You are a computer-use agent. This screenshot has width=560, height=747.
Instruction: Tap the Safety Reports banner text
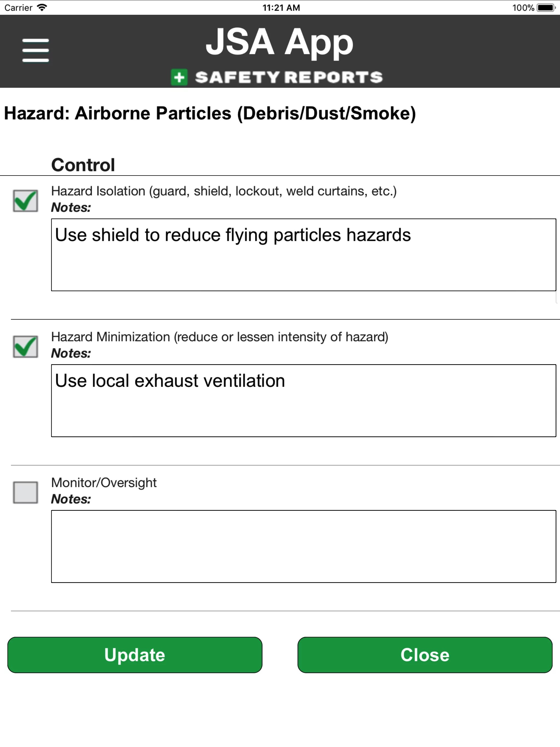[x=289, y=77]
